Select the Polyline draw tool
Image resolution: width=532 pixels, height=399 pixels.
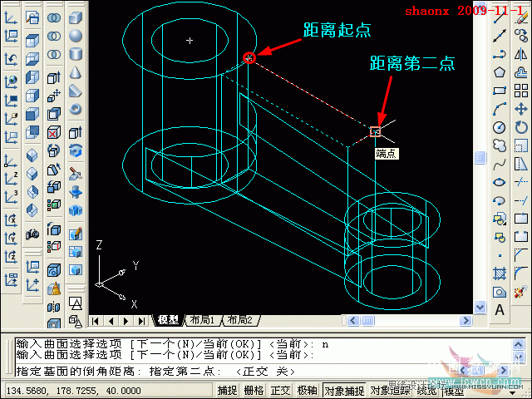[x=500, y=53]
